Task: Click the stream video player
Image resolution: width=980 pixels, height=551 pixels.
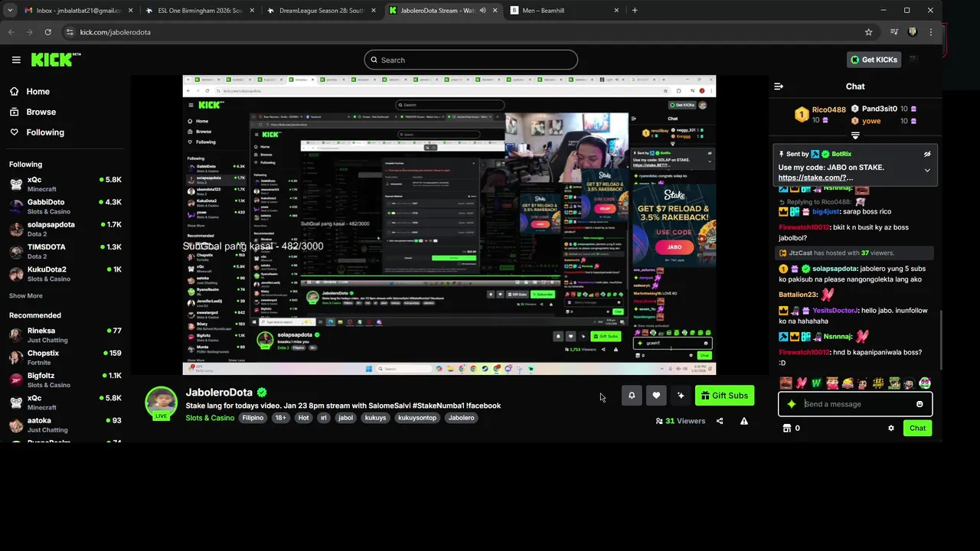Action: (x=449, y=225)
